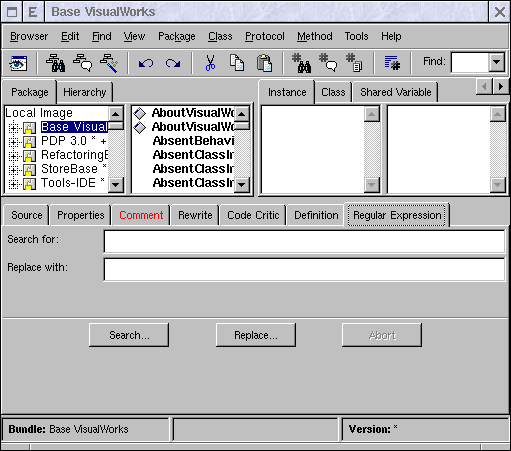Open the Protocol menu
The width and height of the screenshot is (511, 451).
pyautogui.click(x=265, y=36)
